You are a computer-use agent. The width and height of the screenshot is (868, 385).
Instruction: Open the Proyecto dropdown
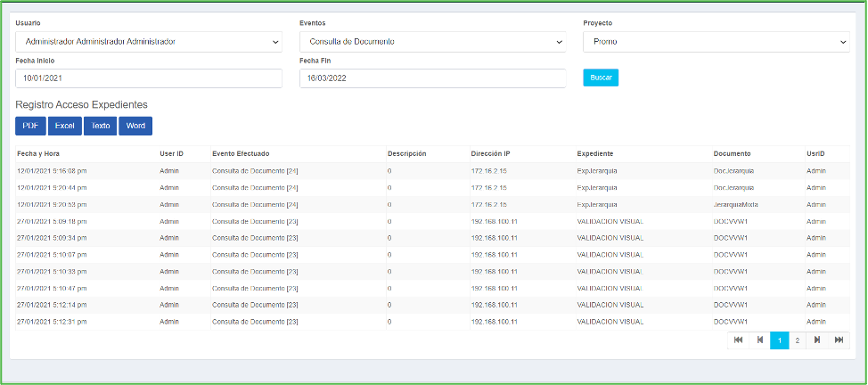[x=716, y=42]
